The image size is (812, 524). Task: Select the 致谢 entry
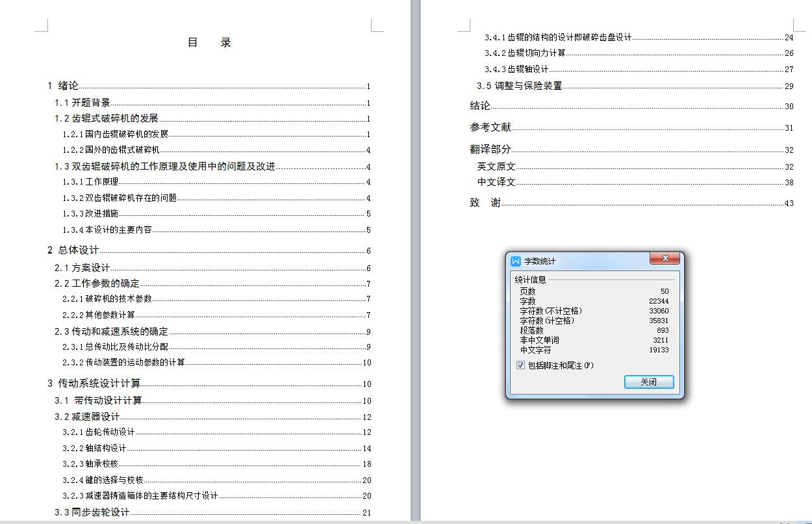[484, 202]
